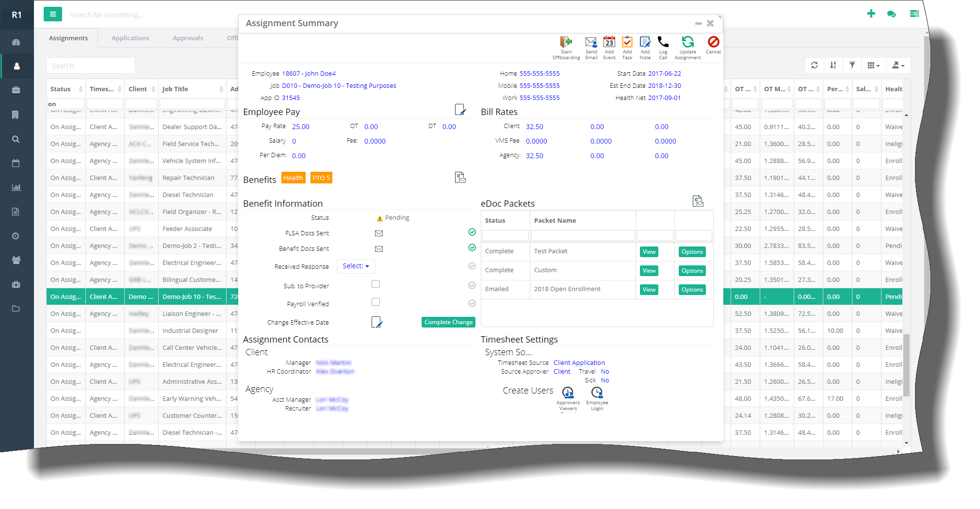Edit Employee Pay with pencil icon
Screen dimensions: 980x509
coord(460,110)
